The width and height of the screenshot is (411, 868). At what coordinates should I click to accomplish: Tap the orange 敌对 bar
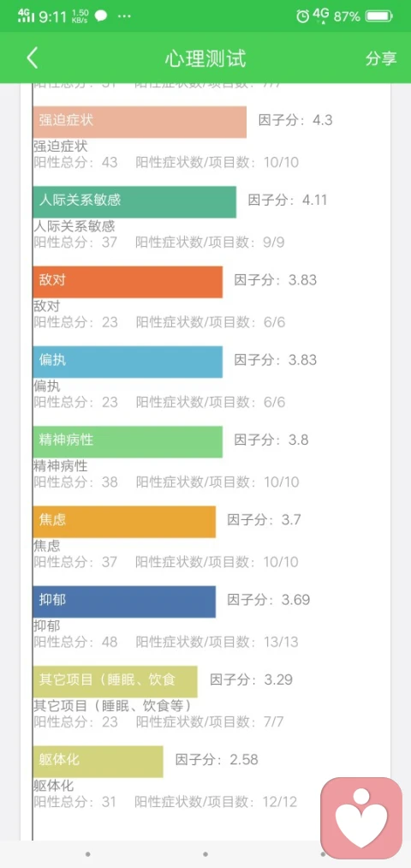128,282
